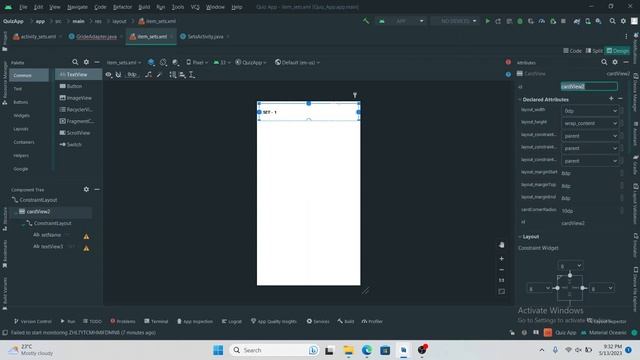Switch to Split view mode
The height and width of the screenshot is (360, 640).
594,51
